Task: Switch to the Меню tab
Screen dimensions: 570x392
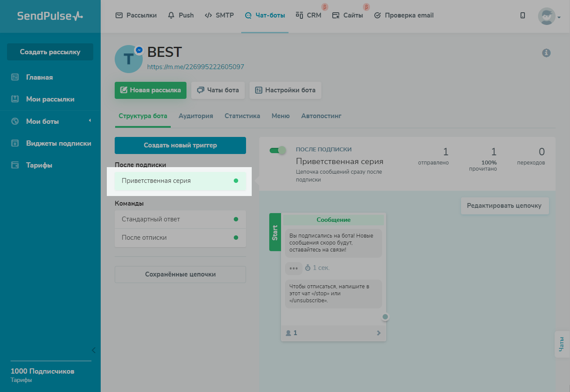Action: 281,116
